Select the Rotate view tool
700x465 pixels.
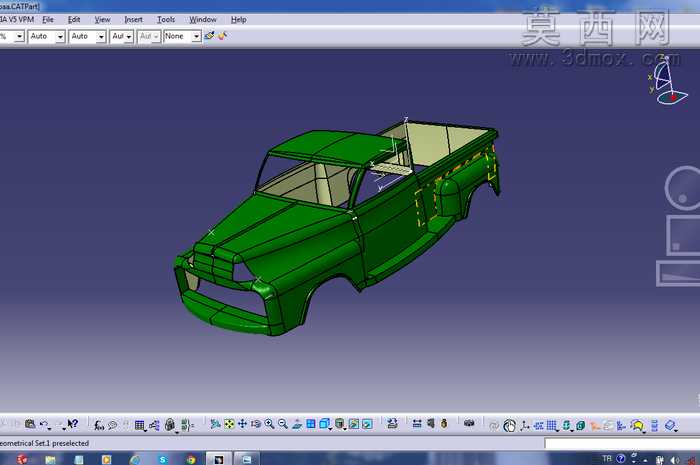(256, 424)
